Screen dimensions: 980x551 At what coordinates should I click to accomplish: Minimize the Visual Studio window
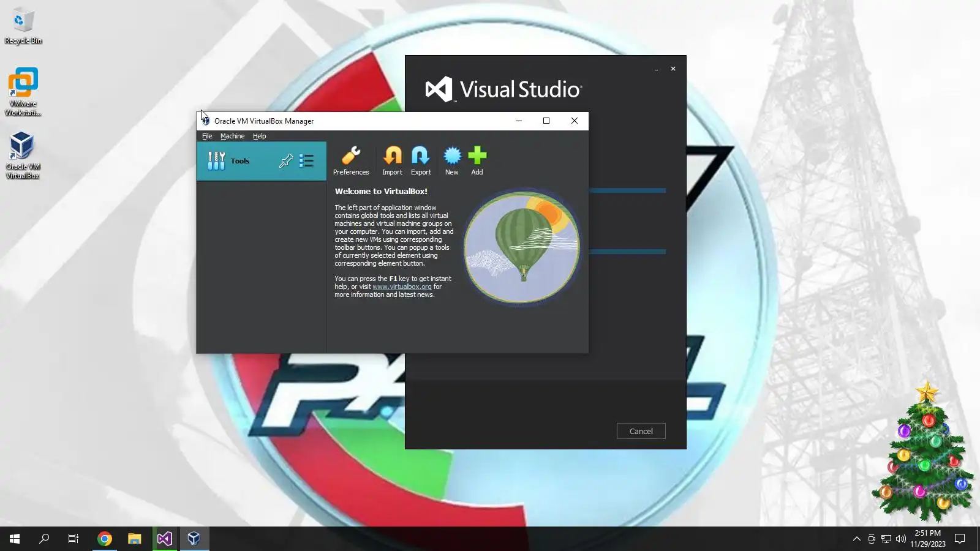pyautogui.click(x=657, y=69)
